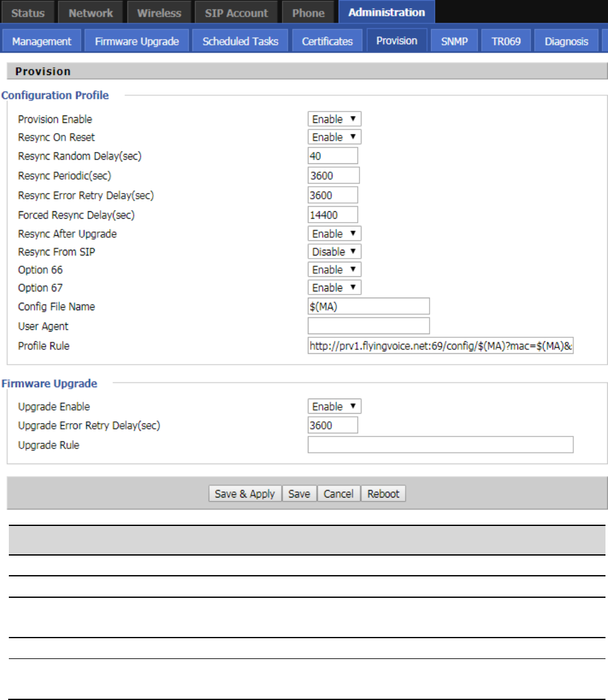Go to the SIP Account tab
The width and height of the screenshot is (608, 700).
pos(237,13)
